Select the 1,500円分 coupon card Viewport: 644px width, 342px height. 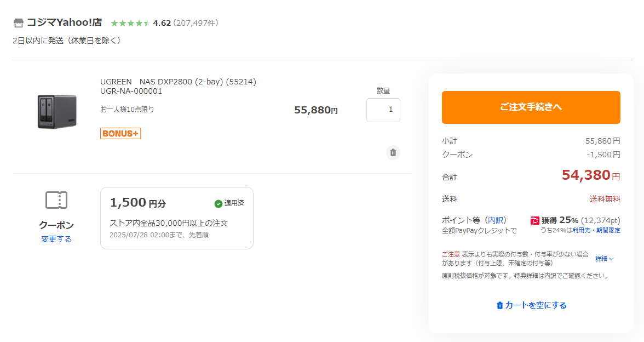click(x=176, y=218)
